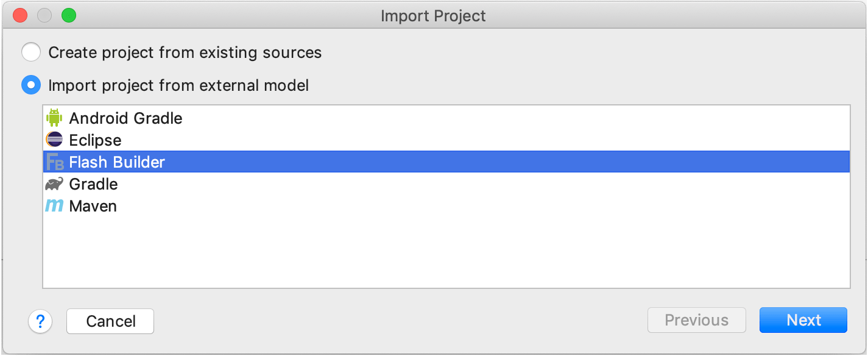Close the dialog with the red button
Viewport: 868px width, 356px height.
tap(20, 15)
